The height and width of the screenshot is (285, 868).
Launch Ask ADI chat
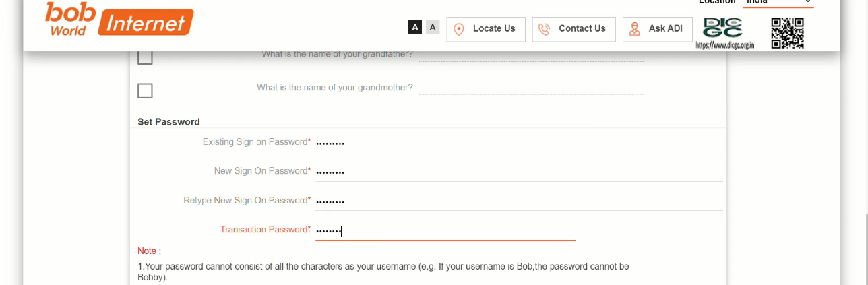pos(665,28)
